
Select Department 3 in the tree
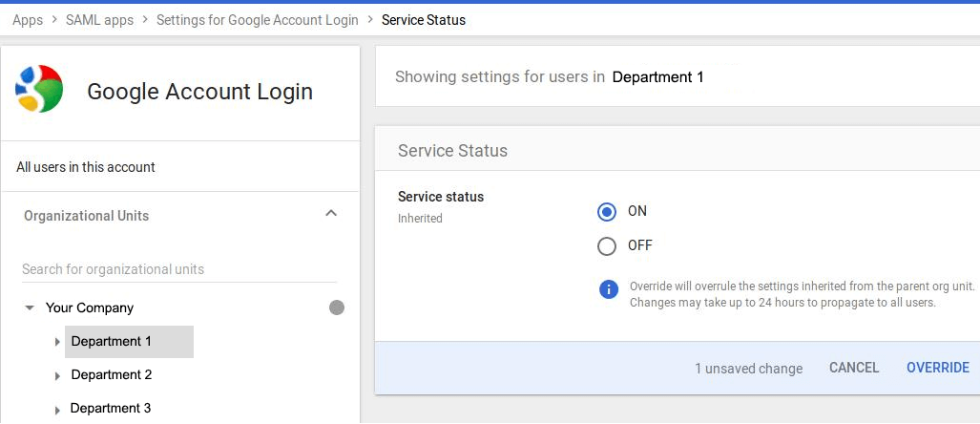click(x=111, y=409)
